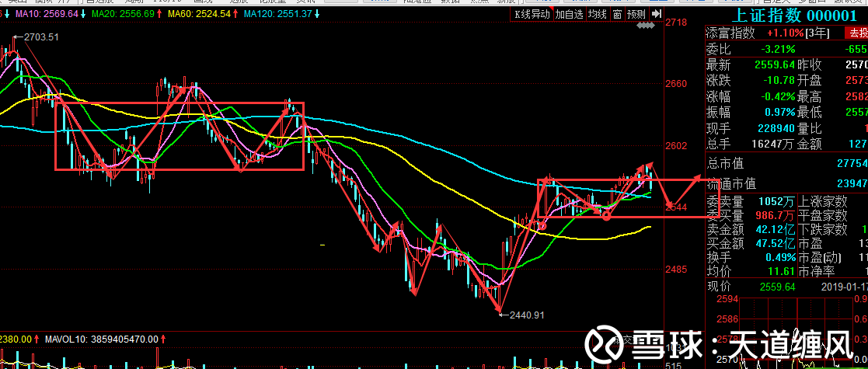Image resolution: width=868 pixels, height=369 pixels.
Task: Click the 2718 price axis label
Action: 677,23
